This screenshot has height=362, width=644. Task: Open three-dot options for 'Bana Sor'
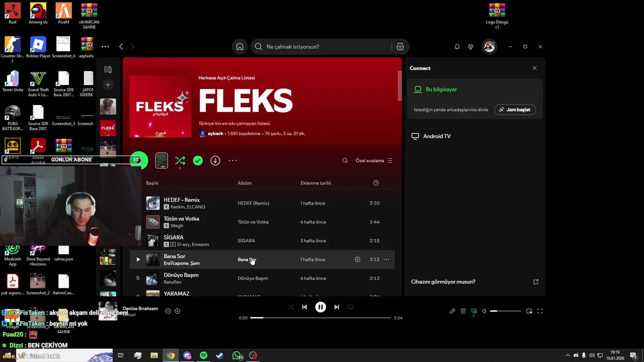click(x=386, y=259)
